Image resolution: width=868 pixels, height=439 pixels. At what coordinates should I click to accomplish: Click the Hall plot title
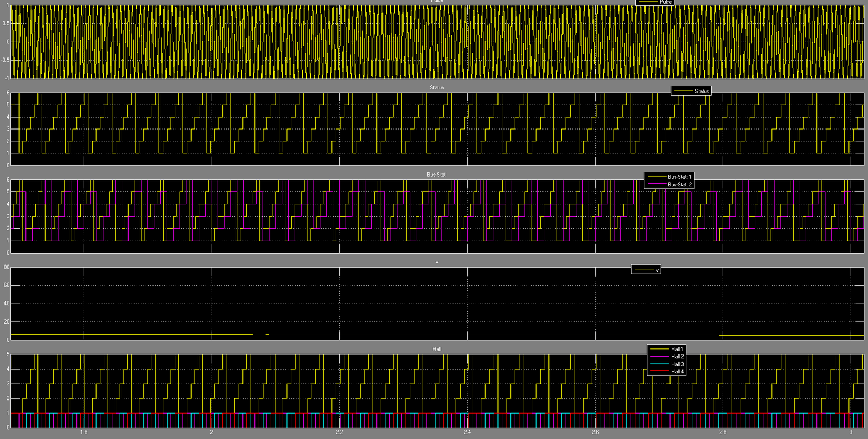pyautogui.click(x=437, y=349)
